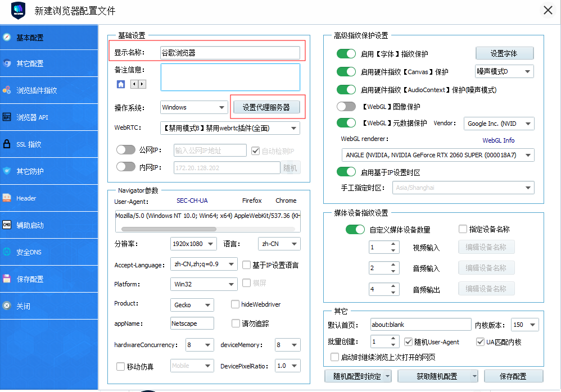The image size is (561, 392).
Task: Open the 内核版本 150 dropdown
Action: tap(525, 325)
